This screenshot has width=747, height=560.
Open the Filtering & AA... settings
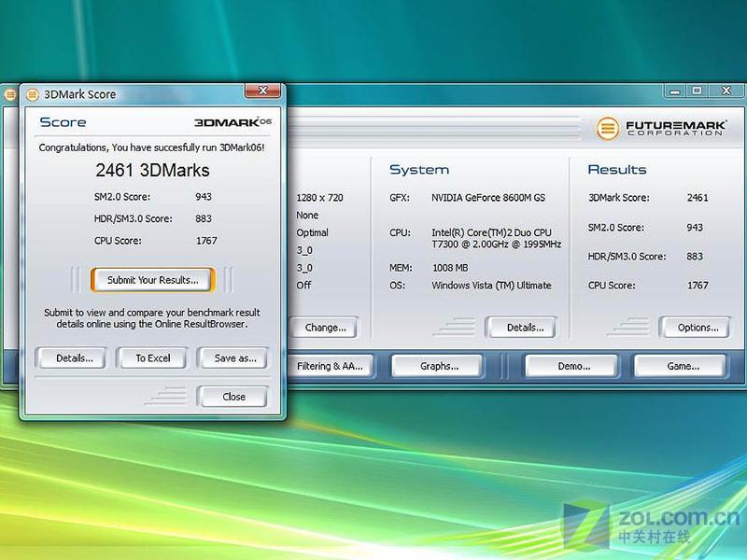pyautogui.click(x=330, y=366)
